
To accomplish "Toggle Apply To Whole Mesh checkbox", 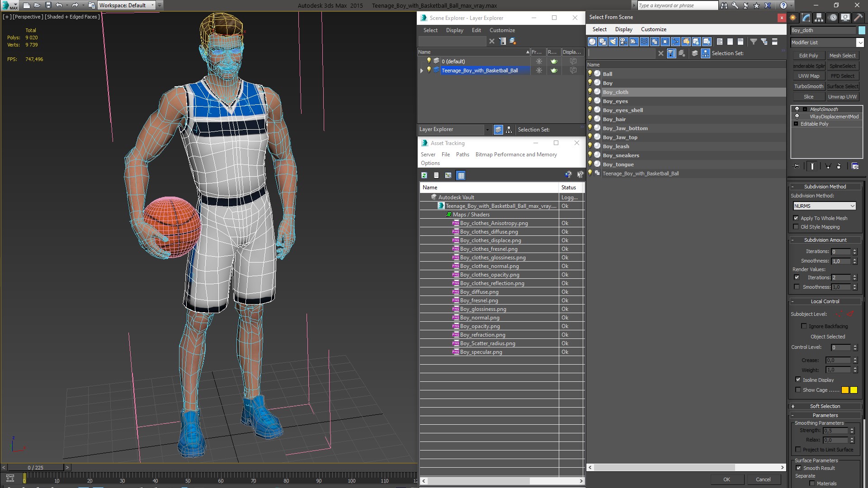I will (796, 218).
